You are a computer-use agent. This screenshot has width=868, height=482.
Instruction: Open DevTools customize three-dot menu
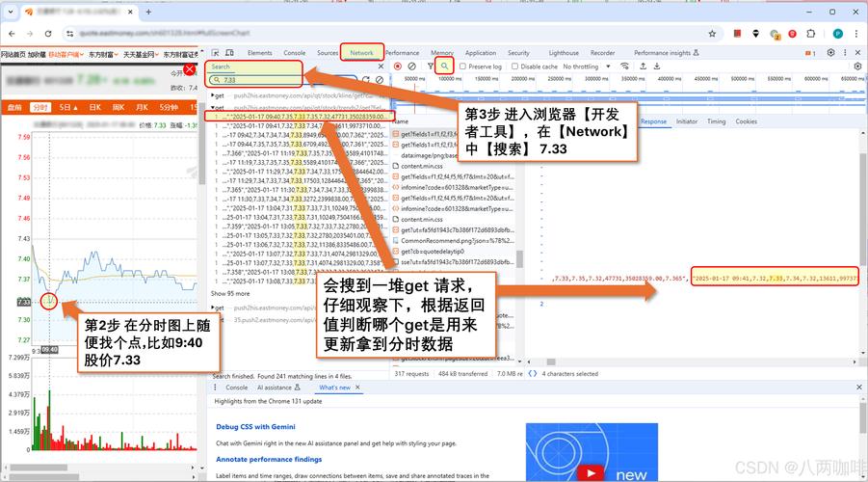pyautogui.click(x=845, y=53)
